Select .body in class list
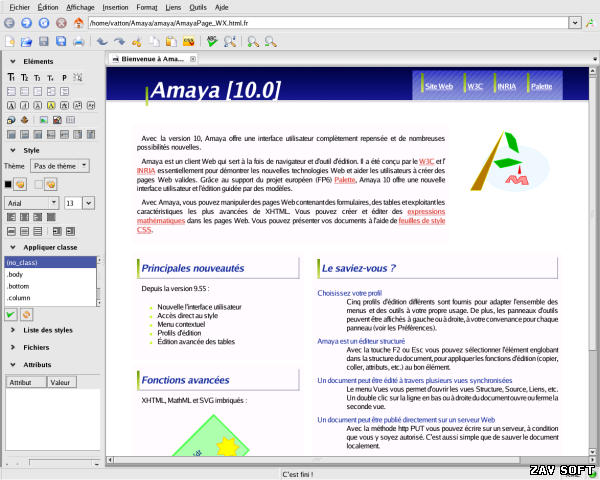Image resolution: width=600 pixels, height=480 pixels. [x=51, y=274]
